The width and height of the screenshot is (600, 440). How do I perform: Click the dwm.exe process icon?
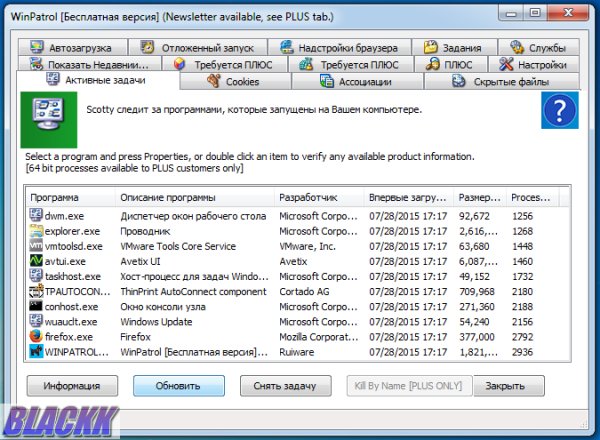[x=36, y=215]
